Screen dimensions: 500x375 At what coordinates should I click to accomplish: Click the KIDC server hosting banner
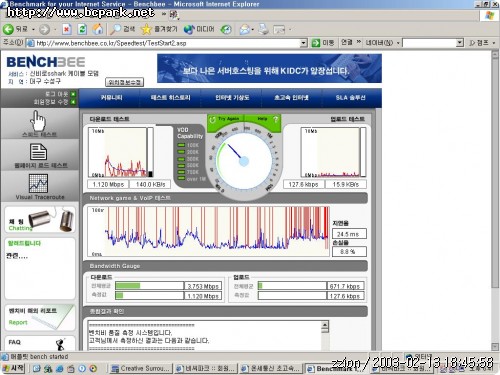(269, 68)
